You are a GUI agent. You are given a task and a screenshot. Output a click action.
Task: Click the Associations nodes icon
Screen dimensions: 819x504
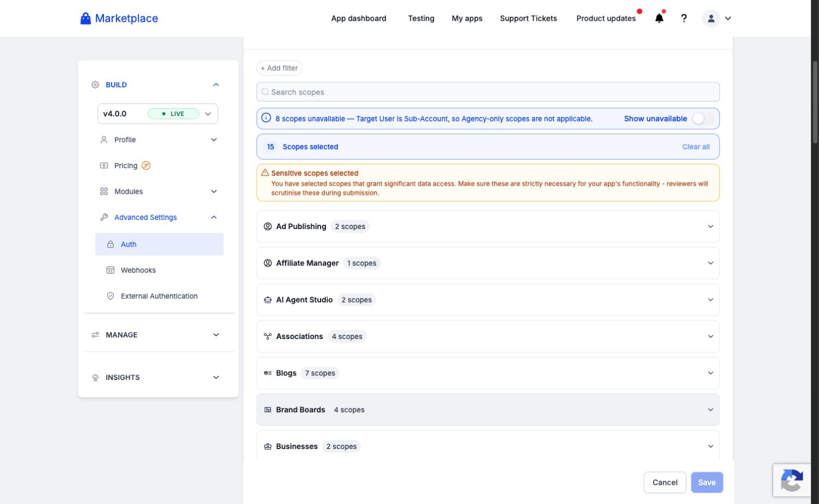(x=268, y=336)
